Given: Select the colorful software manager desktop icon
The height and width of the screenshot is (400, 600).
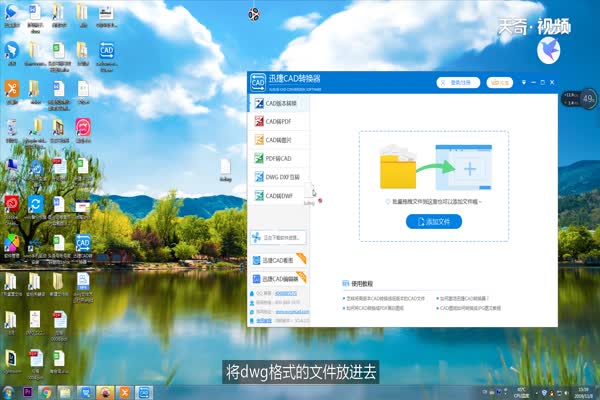Looking at the screenshot, I should (12, 247).
